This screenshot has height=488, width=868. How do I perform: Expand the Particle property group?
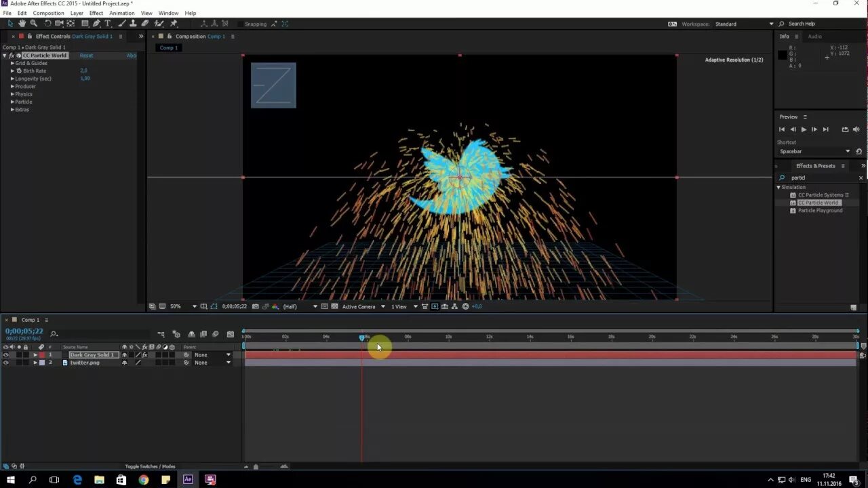click(12, 102)
